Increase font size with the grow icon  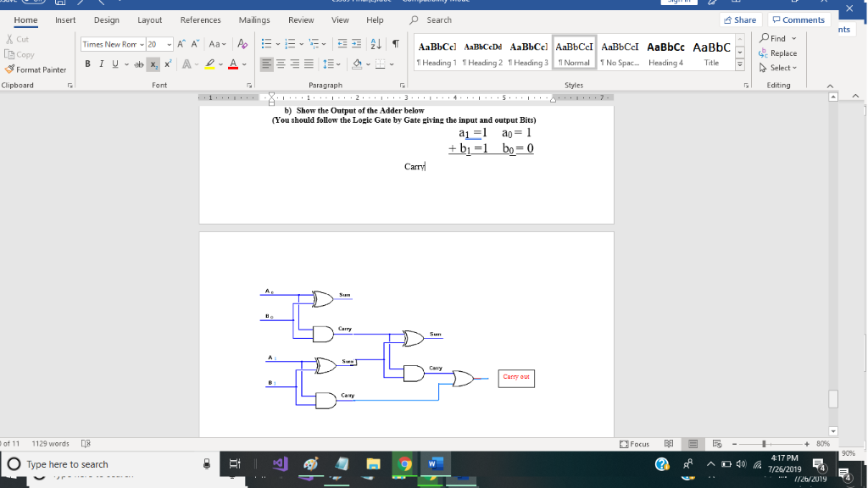(181, 44)
